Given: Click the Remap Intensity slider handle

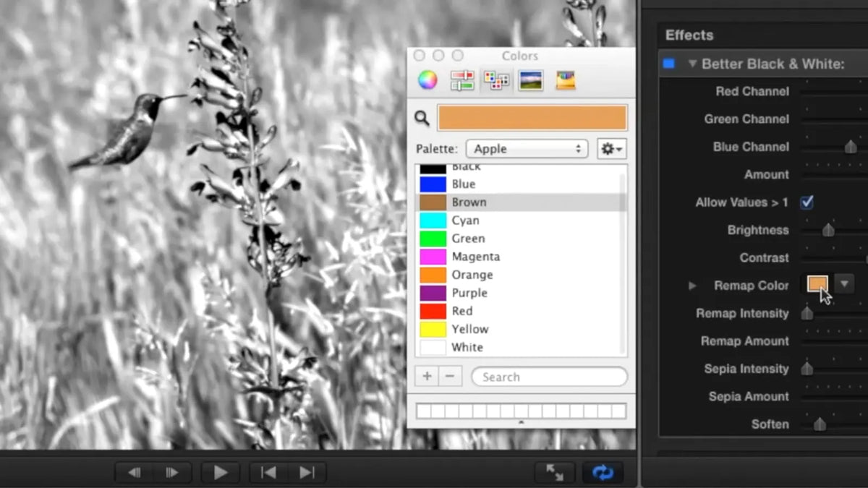Looking at the screenshot, I should click(807, 314).
